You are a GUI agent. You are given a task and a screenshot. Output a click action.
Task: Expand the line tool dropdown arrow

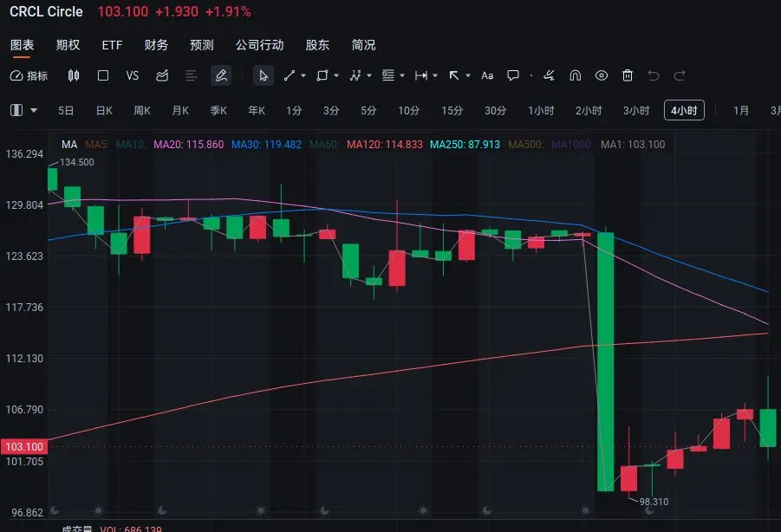303,75
